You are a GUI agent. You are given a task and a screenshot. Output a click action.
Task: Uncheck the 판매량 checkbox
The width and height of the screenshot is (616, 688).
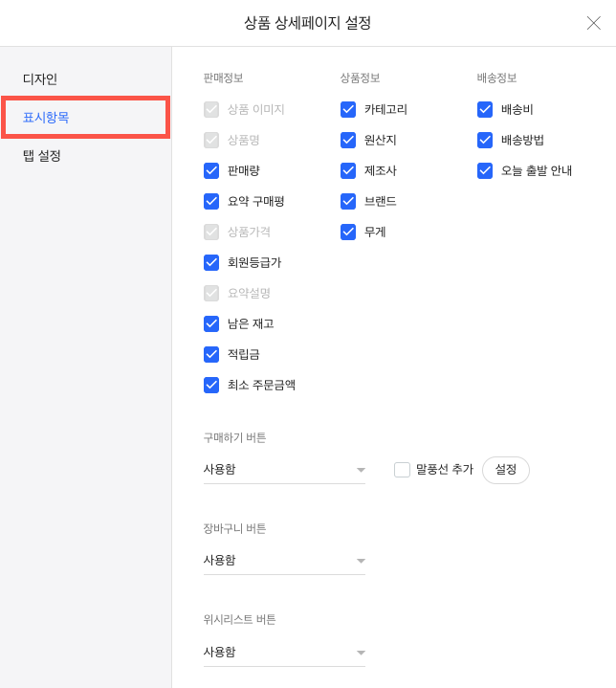[211, 170]
